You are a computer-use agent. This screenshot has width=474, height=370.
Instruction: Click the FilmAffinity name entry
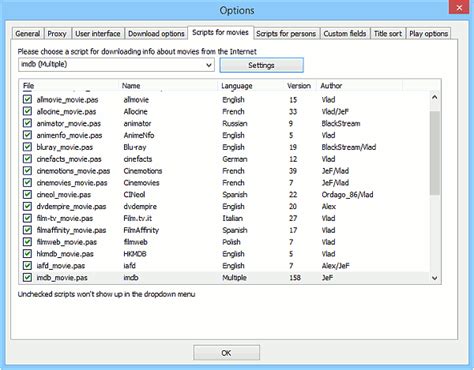[141, 230]
